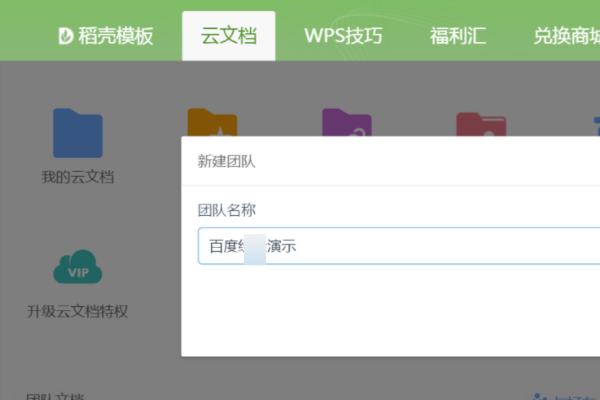The height and width of the screenshot is (400, 600).
Task: Click the orange starred folder icon
Action: (212, 122)
